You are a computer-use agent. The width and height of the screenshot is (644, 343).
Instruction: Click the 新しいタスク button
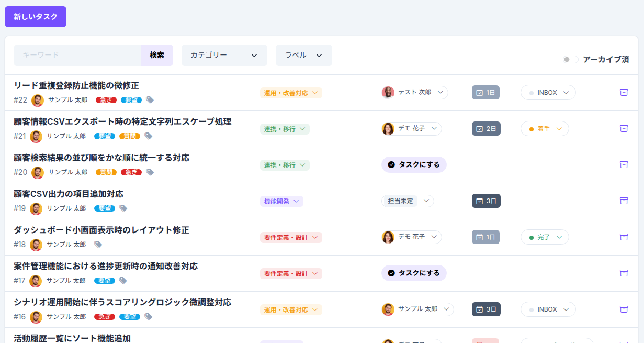36,17
